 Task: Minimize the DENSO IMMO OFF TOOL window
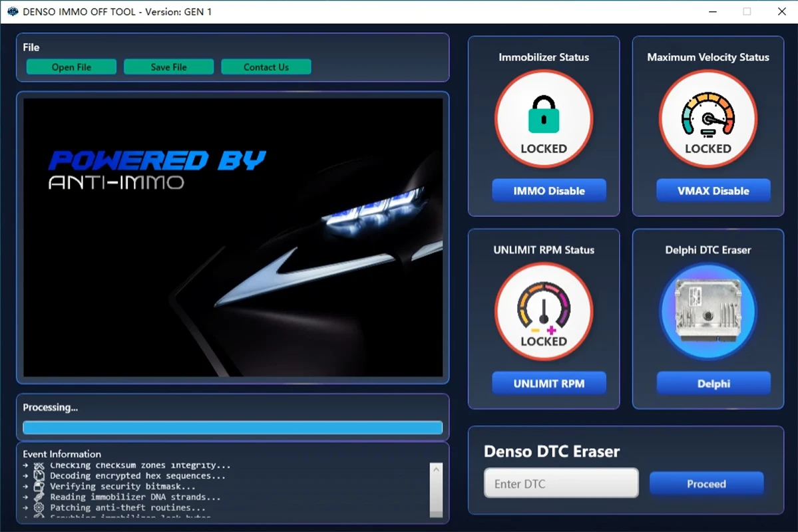pos(713,11)
